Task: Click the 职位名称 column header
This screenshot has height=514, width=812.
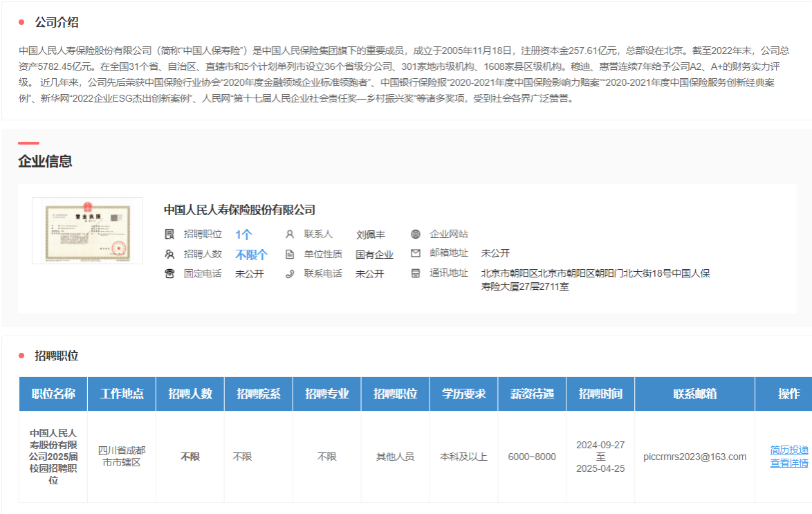Action: pyautogui.click(x=53, y=394)
